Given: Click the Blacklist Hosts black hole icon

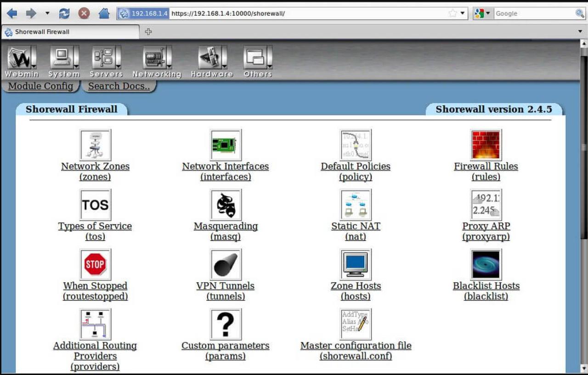Looking at the screenshot, I should [486, 264].
